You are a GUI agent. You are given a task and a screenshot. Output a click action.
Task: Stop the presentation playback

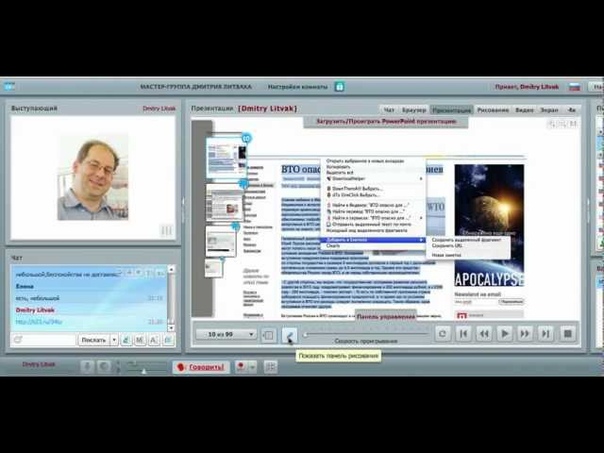click(567, 334)
